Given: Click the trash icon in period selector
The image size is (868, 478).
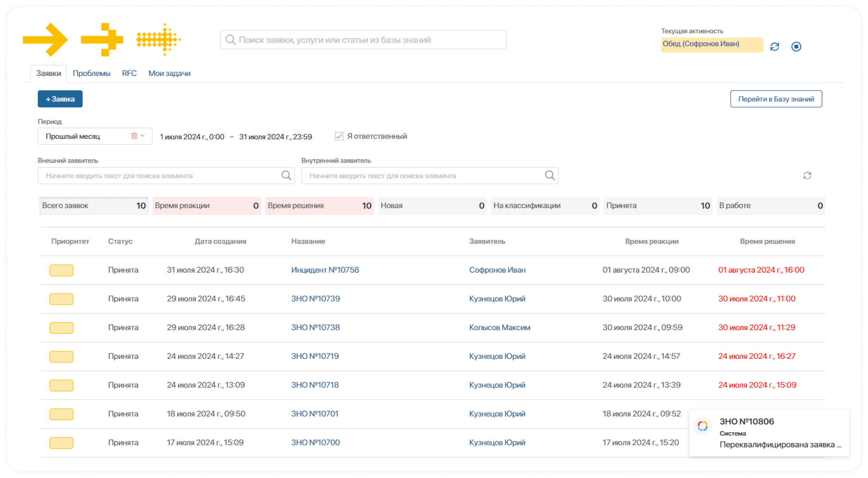Looking at the screenshot, I should [134, 136].
